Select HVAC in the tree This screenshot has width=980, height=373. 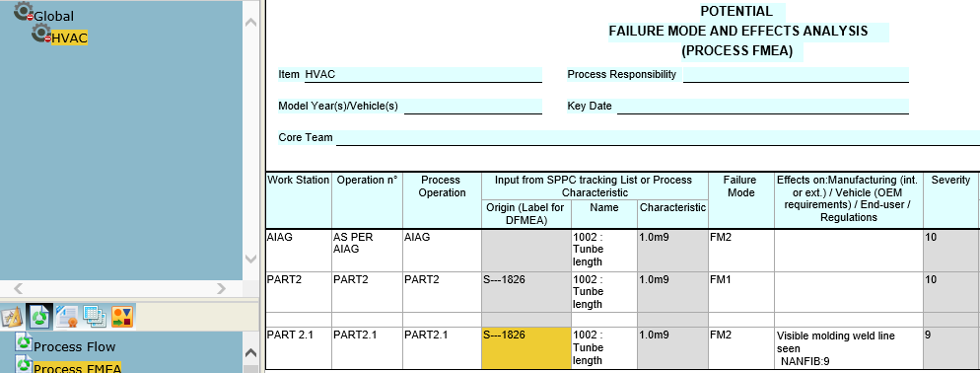pyautogui.click(x=69, y=38)
